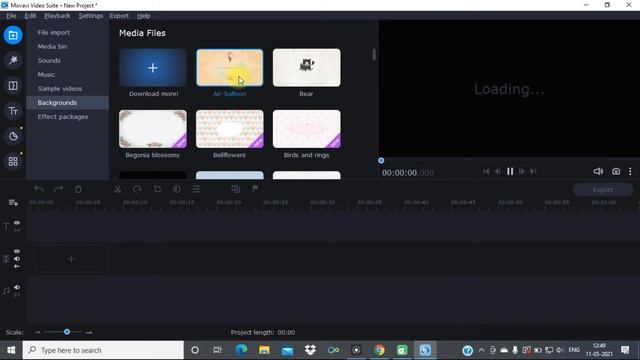Open the Transitions tab icon
Image resolution: width=640 pixels, height=360 pixels.
click(13, 86)
